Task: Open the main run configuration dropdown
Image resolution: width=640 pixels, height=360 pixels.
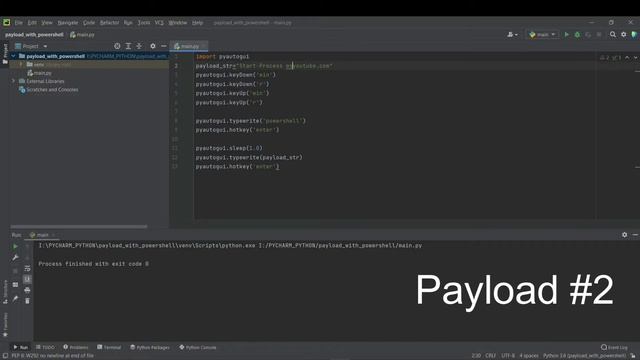Action: [x=542, y=35]
